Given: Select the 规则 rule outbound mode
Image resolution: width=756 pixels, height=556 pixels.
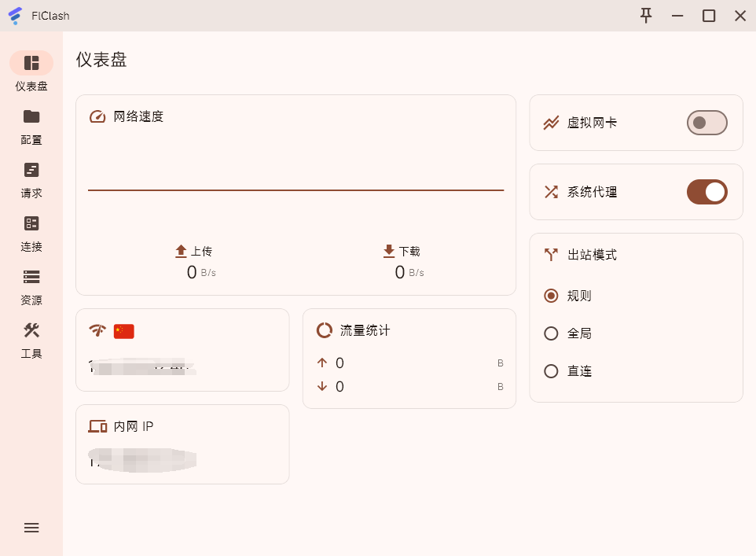Looking at the screenshot, I should click(552, 296).
